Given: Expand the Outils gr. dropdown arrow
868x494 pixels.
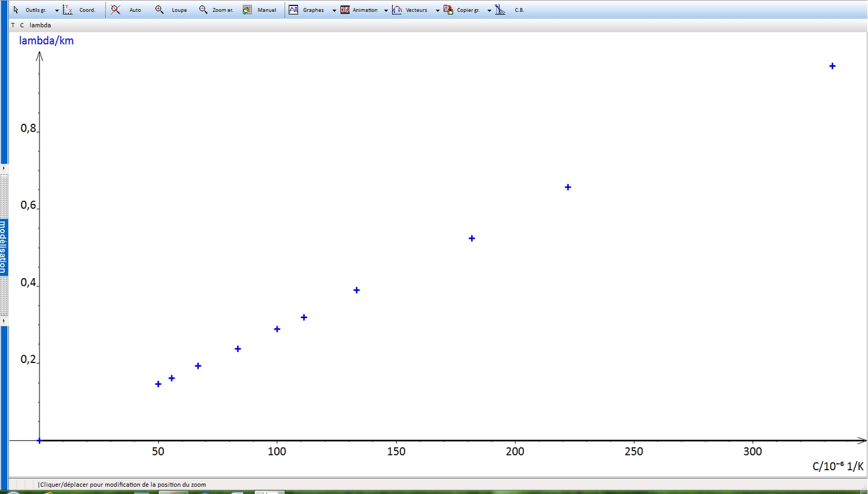Looking at the screenshot, I should point(57,10).
